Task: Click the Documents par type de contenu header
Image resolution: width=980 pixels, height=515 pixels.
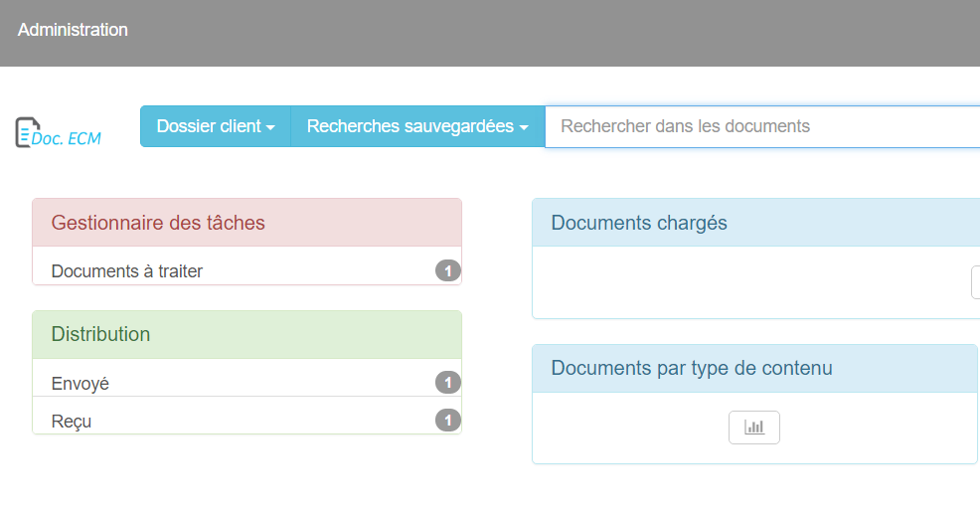Action: (754, 368)
